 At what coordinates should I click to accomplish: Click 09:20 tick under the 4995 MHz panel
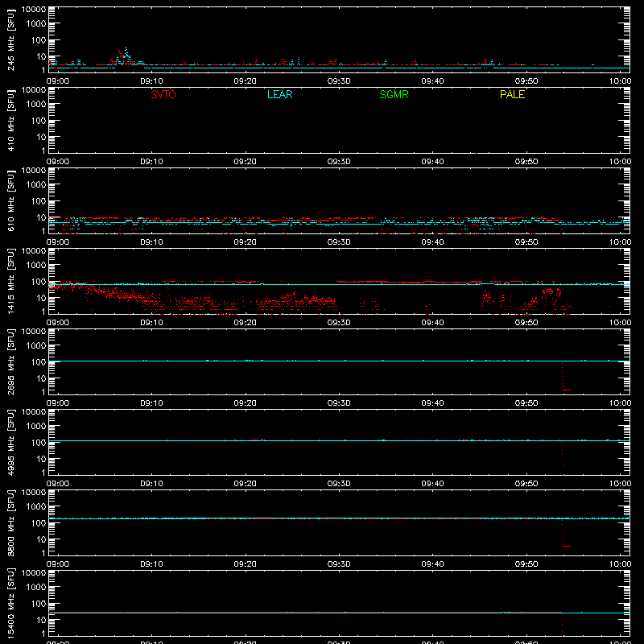(246, 484)
